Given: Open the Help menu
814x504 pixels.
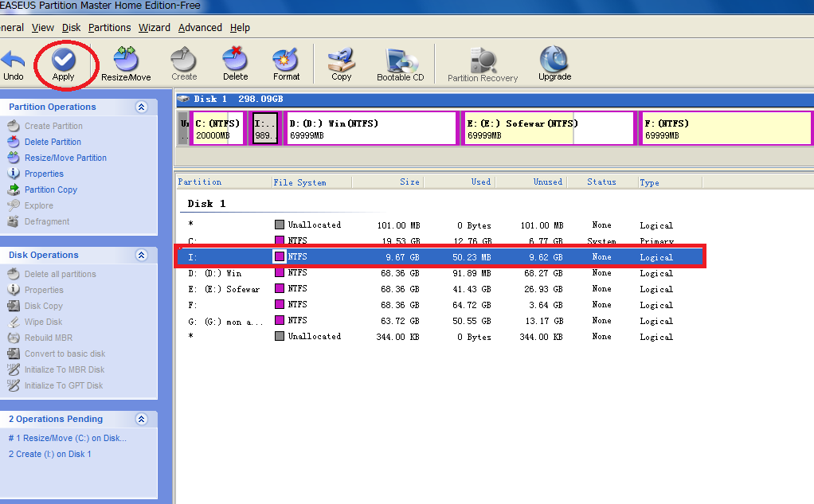Looking at the screenshot, I should click(x=240, y=28).
